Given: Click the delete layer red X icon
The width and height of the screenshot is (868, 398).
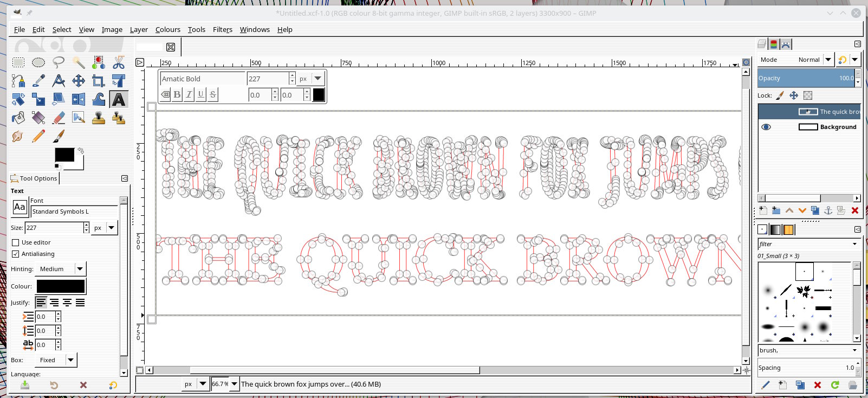Looking at the screenshot, I should pos(855,210).
